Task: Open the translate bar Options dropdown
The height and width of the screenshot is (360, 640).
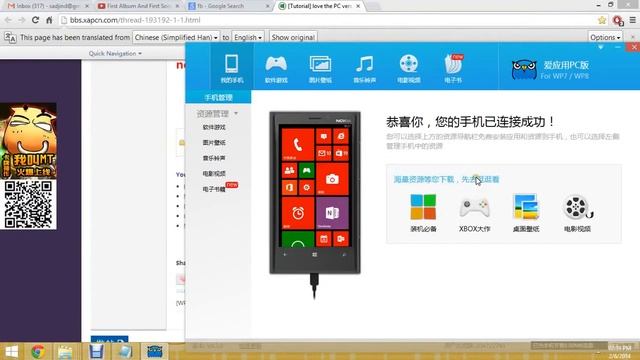Action: [605, 37]
